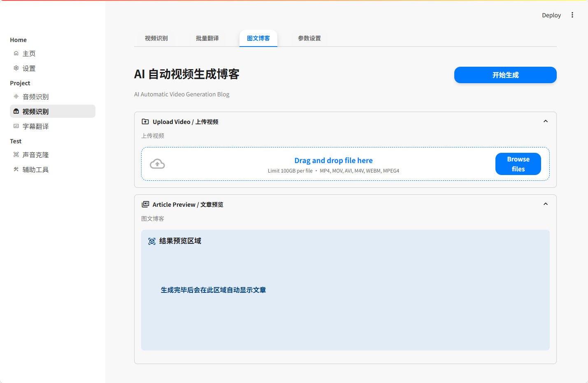Click the cloud upload icon

click(x=157, y=164)
